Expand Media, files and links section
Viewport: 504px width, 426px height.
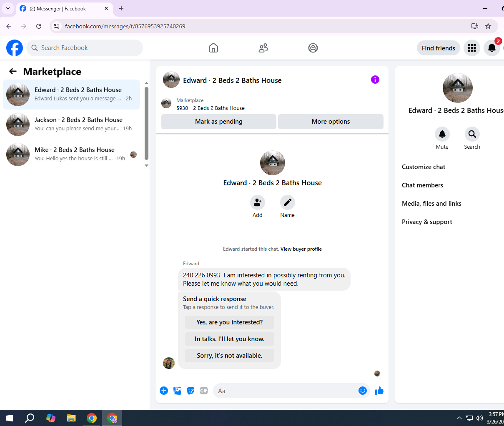(x=431, y=204)
